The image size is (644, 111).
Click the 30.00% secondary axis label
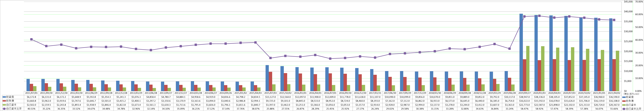(639, 53)
